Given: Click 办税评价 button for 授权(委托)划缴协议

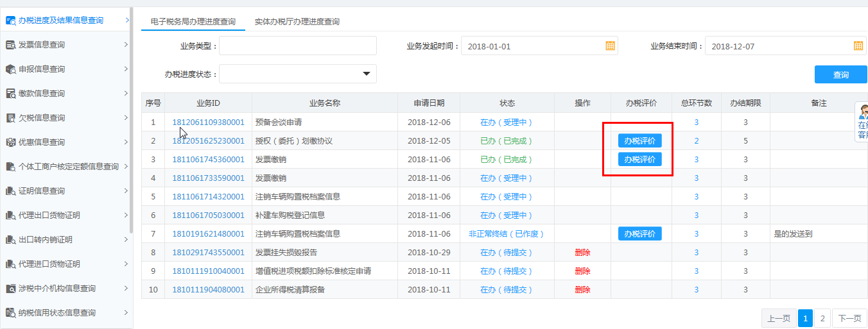Looking at the screenshot, I should tap(639, 141).
